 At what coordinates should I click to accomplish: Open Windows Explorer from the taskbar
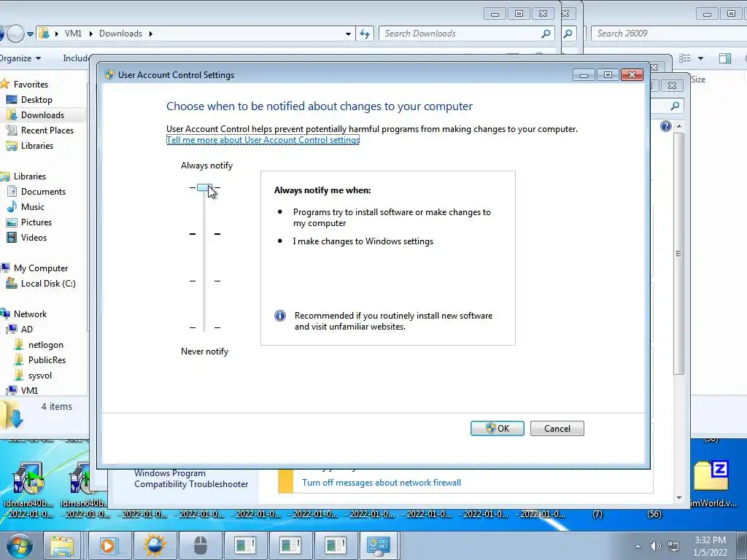click(62, 545)
